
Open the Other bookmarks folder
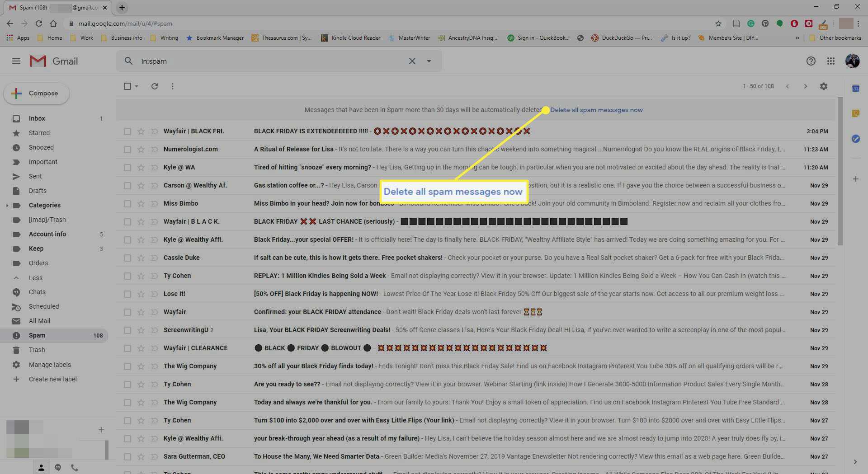(835, 38)
